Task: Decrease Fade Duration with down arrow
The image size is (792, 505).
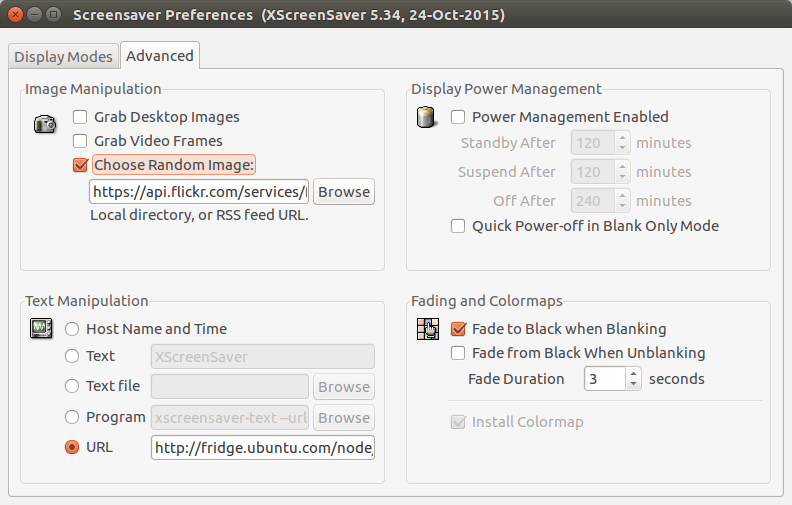Action: point(633,385)
